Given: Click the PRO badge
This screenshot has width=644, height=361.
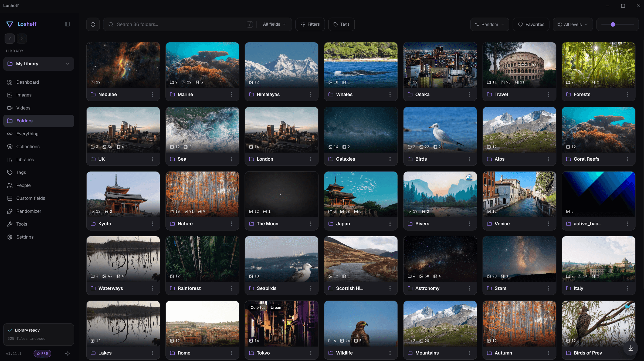Looking at the screenshot, I should tap(42, 353).
